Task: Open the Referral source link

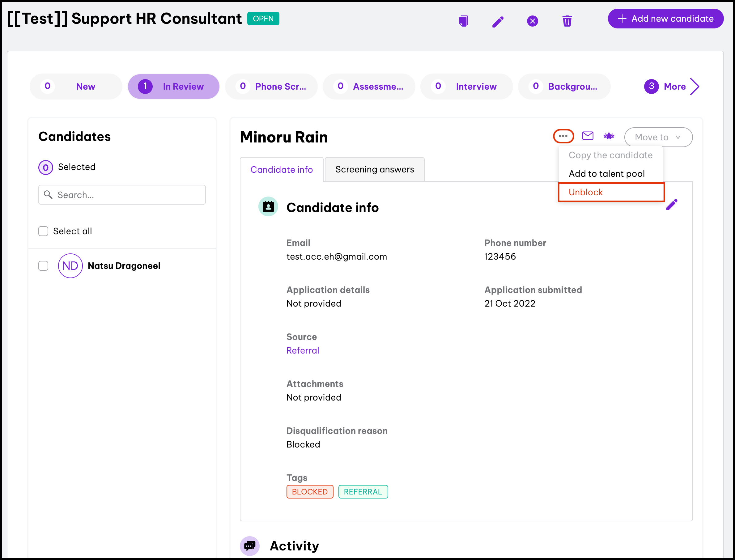Action: coord(303,350)
